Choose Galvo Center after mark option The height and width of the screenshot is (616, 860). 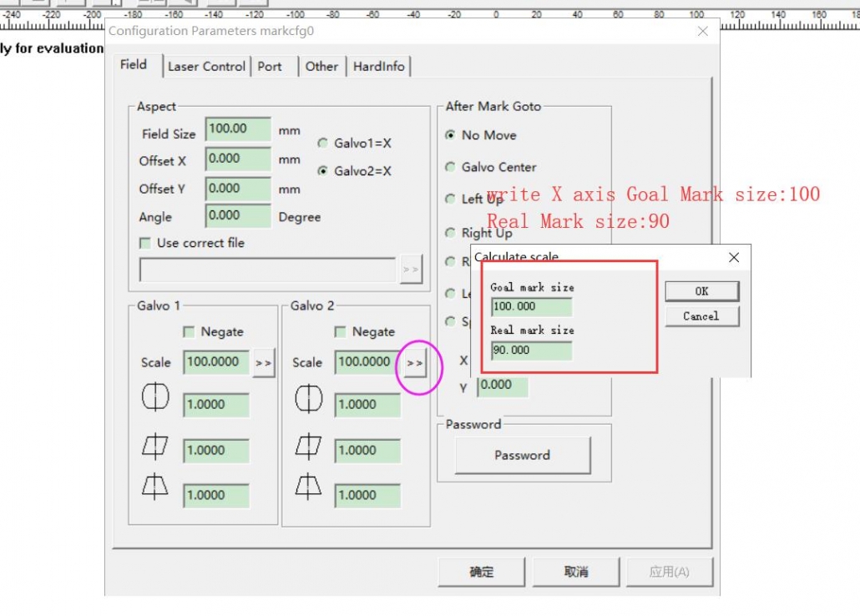pos(450,167)
